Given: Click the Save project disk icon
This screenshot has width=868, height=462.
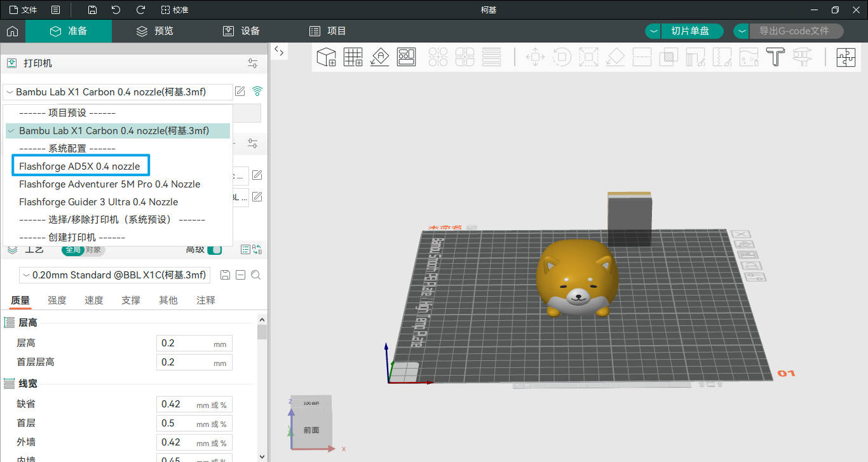Looking at the screenshot, I should [93, 10].
